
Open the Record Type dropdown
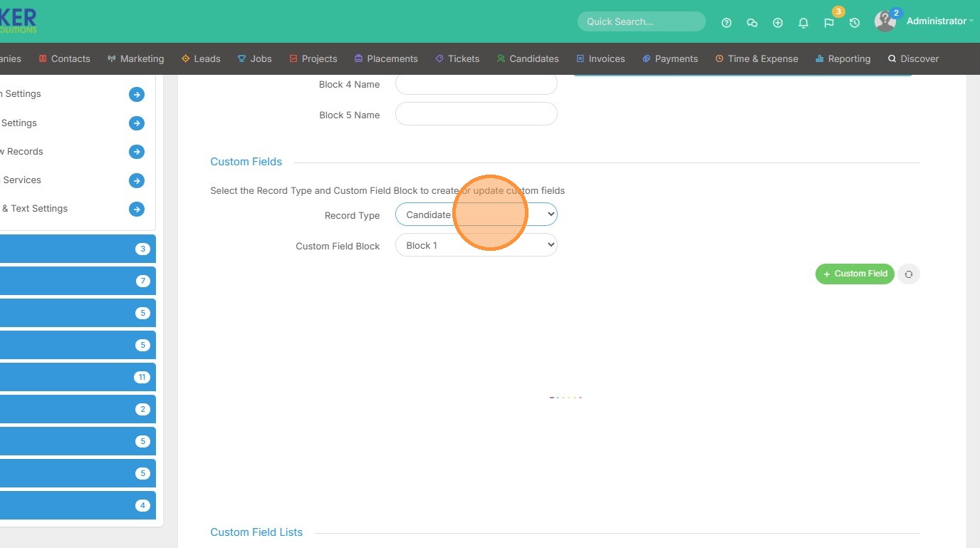coord(476,214)
